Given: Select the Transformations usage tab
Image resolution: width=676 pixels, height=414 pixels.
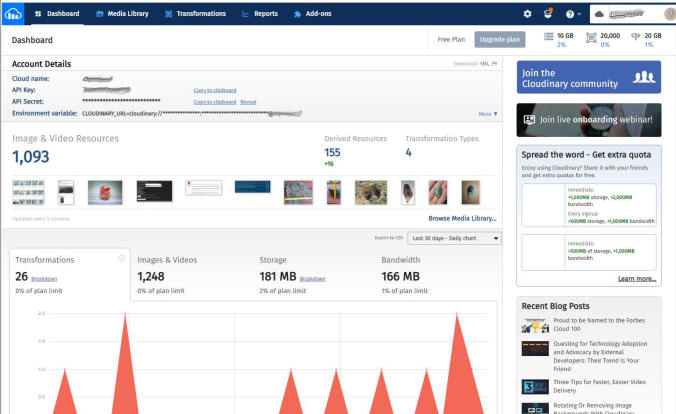Looking at the screenshot, I should coord(70,274).
